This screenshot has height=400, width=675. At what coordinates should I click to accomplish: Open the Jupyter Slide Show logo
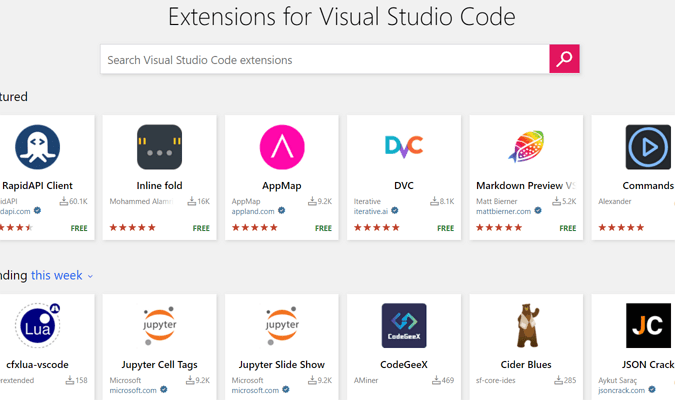[x=282, y=326]
